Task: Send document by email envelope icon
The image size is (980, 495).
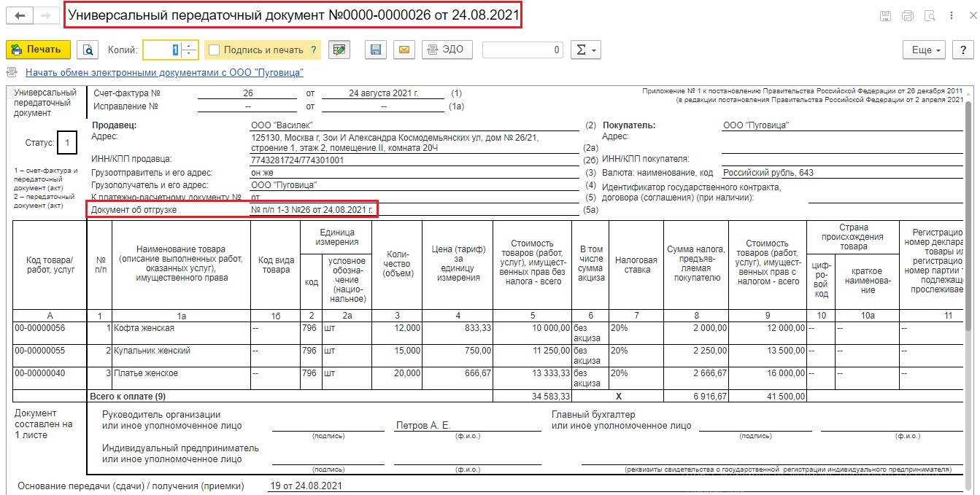Action: point(404,50)
